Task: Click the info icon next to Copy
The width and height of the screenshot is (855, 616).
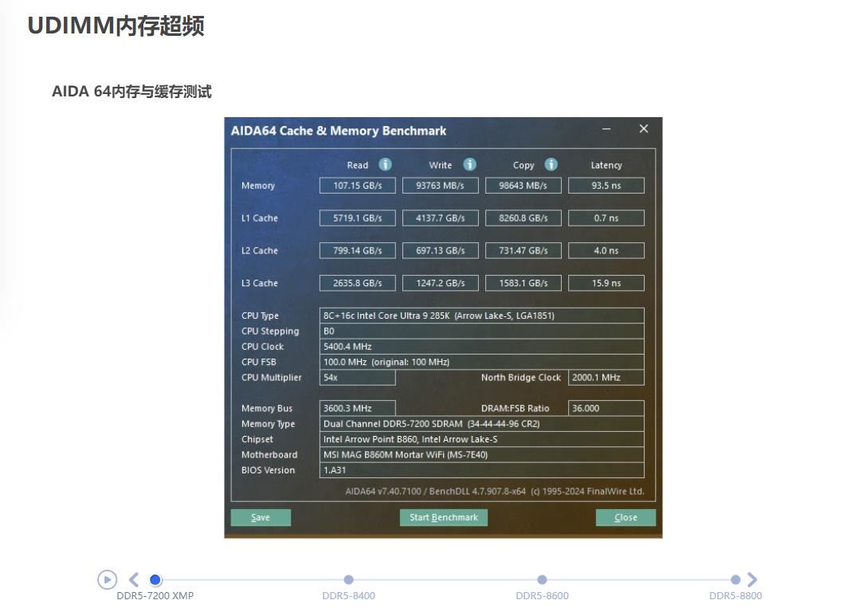Action: pyautogui.click(x=551, y=164)
